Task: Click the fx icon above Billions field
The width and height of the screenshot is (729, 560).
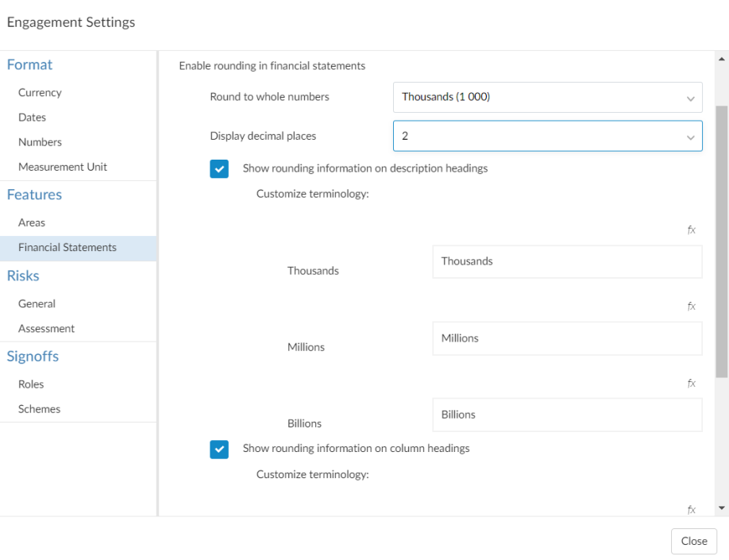Action: coord(691,383)
